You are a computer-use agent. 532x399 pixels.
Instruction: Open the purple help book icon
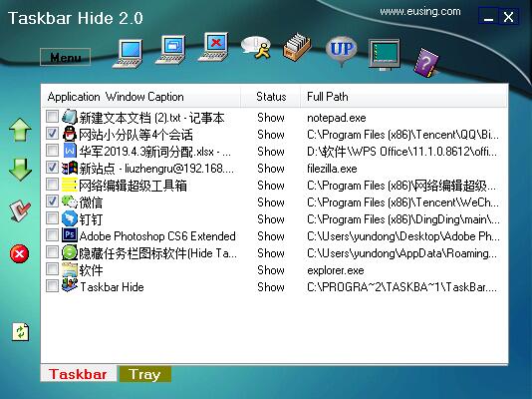(x=426, y=63)
